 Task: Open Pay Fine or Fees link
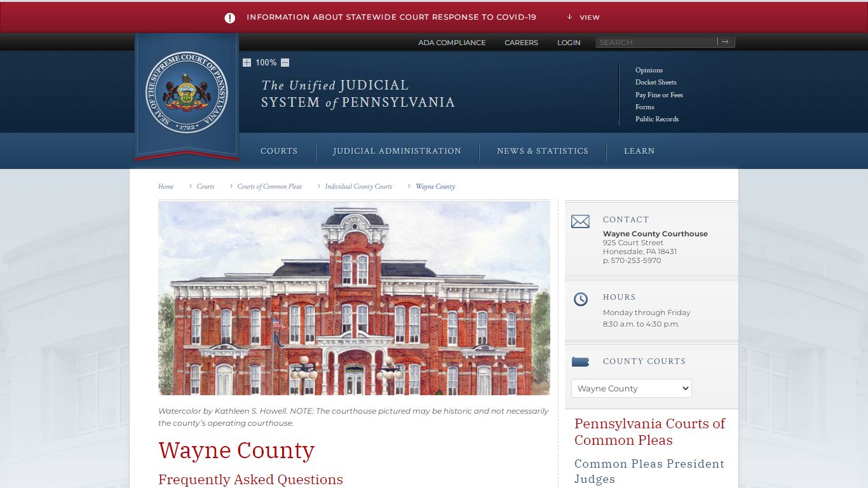659,95
